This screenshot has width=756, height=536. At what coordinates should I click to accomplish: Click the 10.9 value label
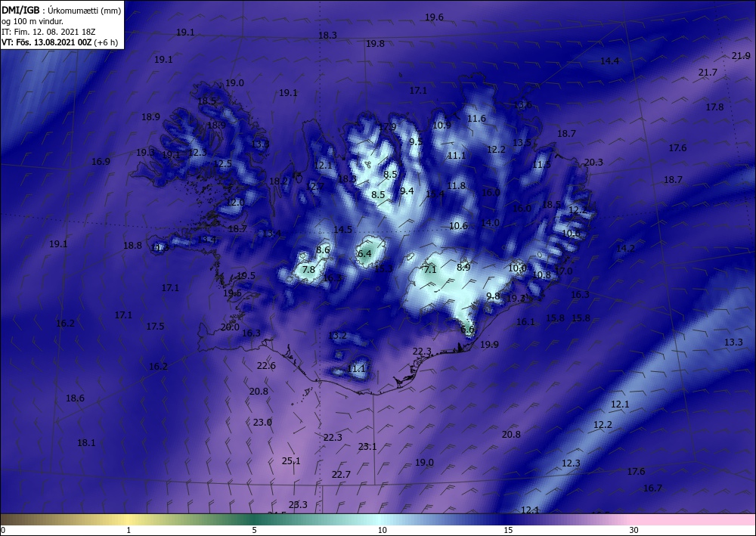click(442, 125)
